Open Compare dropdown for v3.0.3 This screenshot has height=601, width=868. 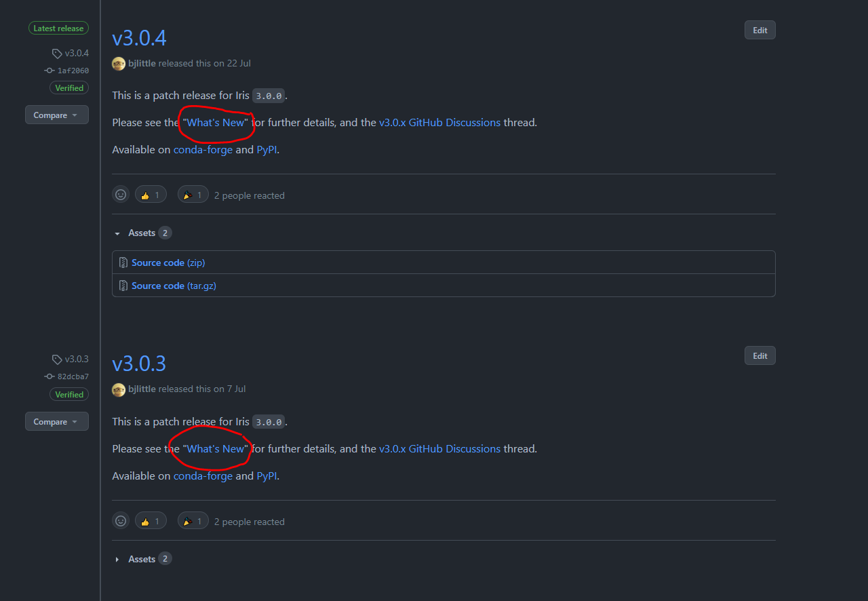[57, 421]
